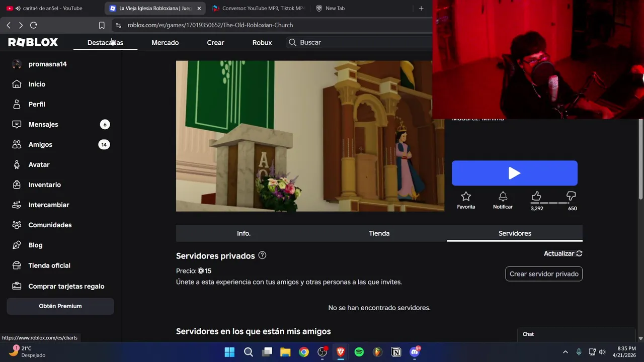The height and width of the screenshot is (362, 644).
Task: Click Actualizar refresh servers
Action: [x=563, y=253]
